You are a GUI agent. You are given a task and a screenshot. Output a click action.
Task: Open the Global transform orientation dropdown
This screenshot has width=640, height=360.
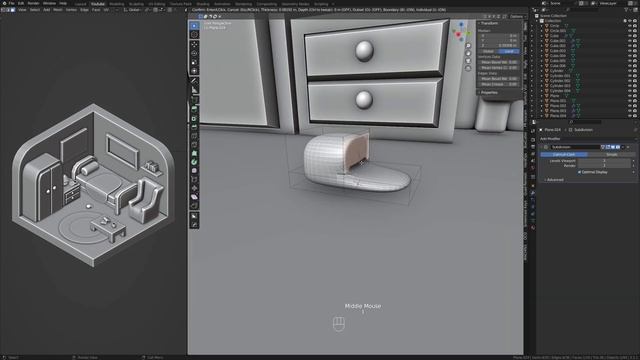coord(133,9)
